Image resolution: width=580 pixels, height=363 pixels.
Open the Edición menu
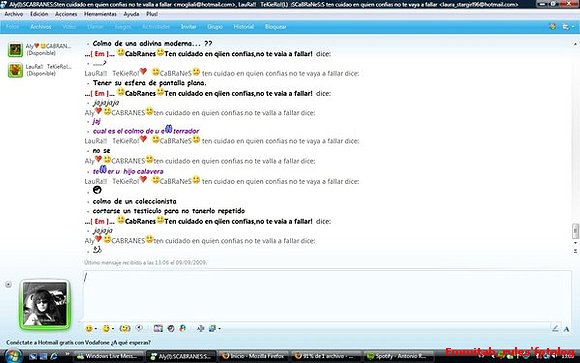39,14
